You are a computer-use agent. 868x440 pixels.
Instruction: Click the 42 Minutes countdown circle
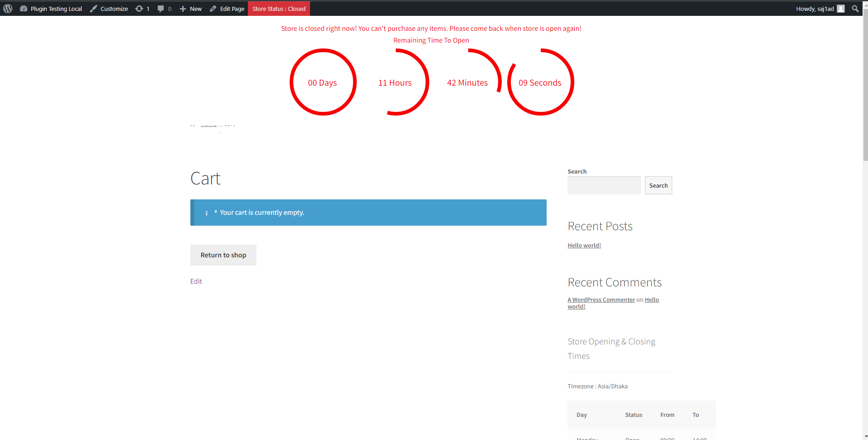[468, 82]
